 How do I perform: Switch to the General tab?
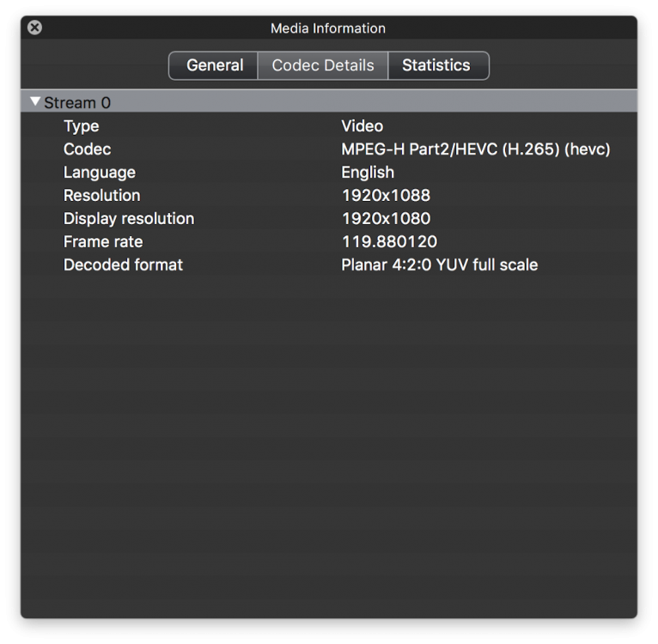214,65
